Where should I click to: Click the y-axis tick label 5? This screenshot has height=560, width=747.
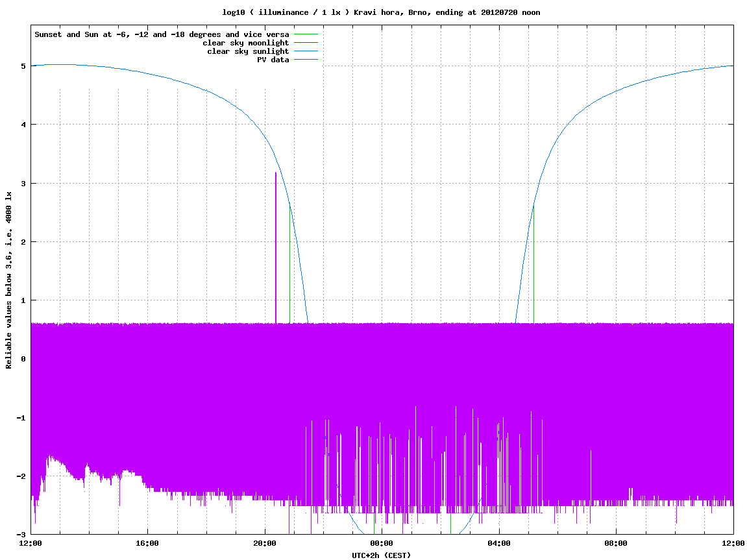pyautogui.click(x=23, y=66)
